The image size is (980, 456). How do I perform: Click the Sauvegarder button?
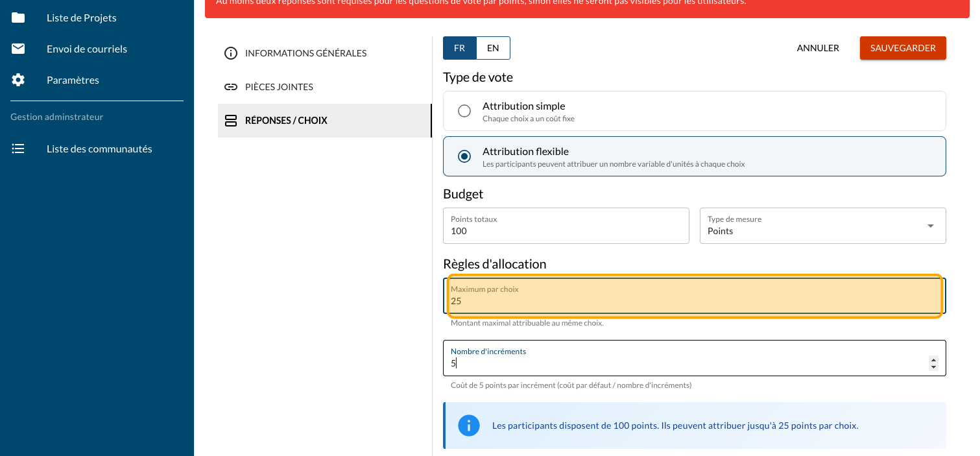[x=902, y=48]
